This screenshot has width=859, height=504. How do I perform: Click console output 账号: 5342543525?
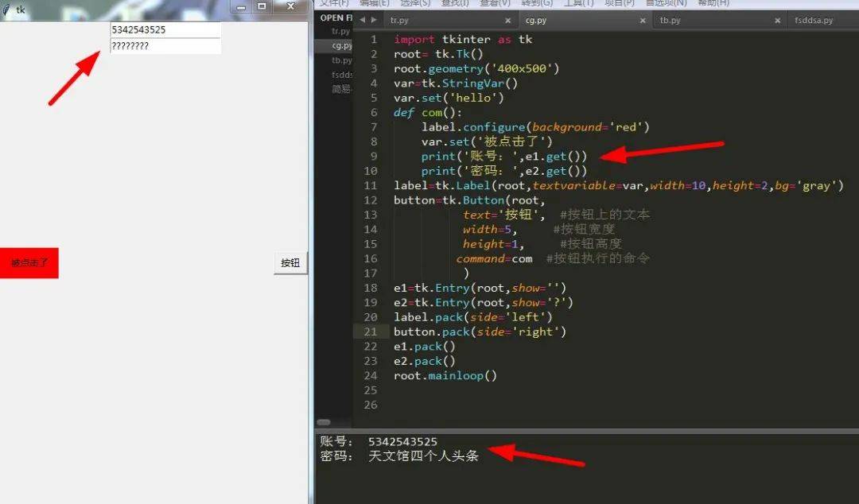pos(379,441)
